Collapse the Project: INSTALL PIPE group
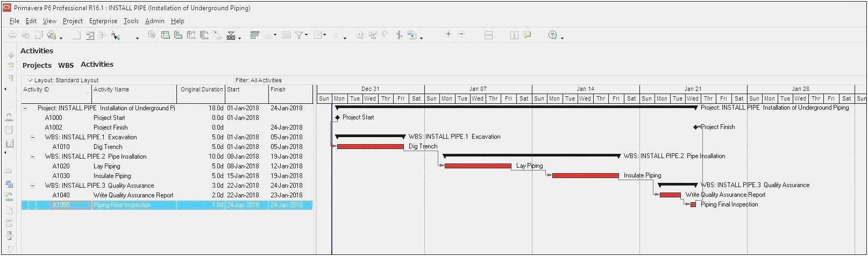The width and height of the screenshot is (868, 256). 25,108
